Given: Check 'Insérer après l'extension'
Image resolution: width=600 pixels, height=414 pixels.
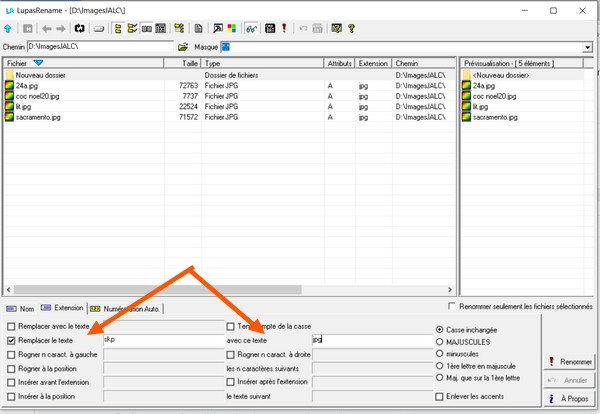Looking at the screenshot, I should [230, 382].
